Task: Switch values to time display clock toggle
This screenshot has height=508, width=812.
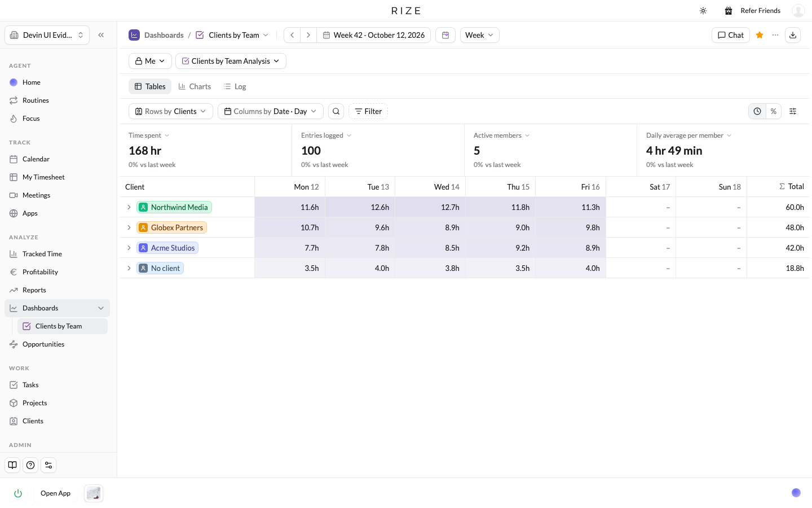Action: point(757,111)
